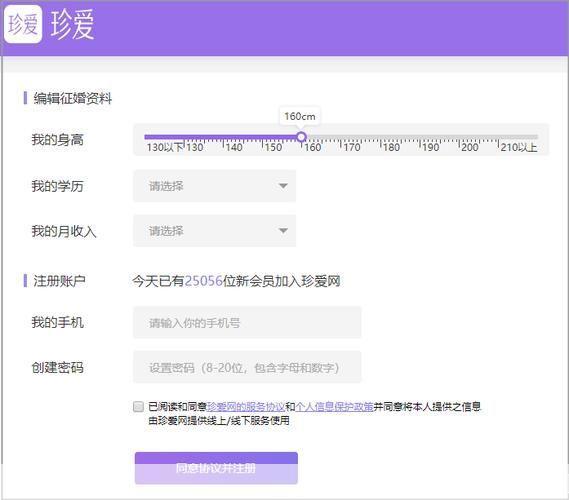Open the 我的学历 dropdown
This screenshot has height=500, width=569.
pyautogui.click(x=214, y=186)
